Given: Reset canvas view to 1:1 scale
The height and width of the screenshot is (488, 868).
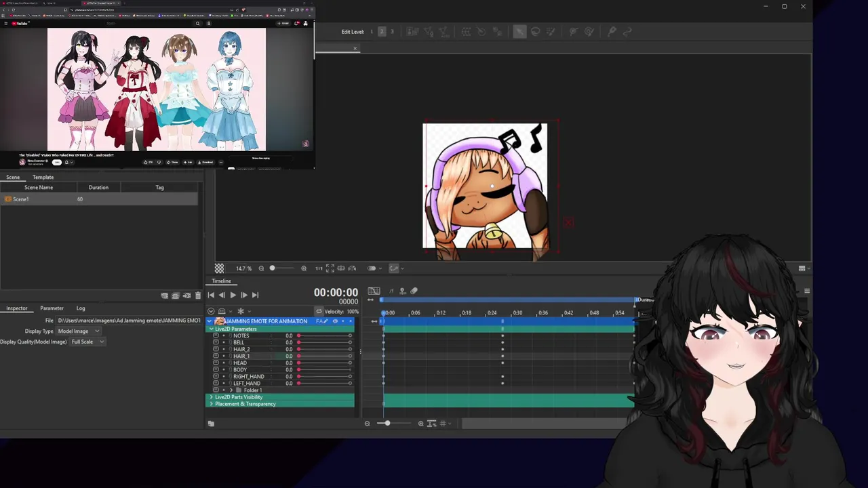Looking at the screenshot, I should (x=319, y=268).
